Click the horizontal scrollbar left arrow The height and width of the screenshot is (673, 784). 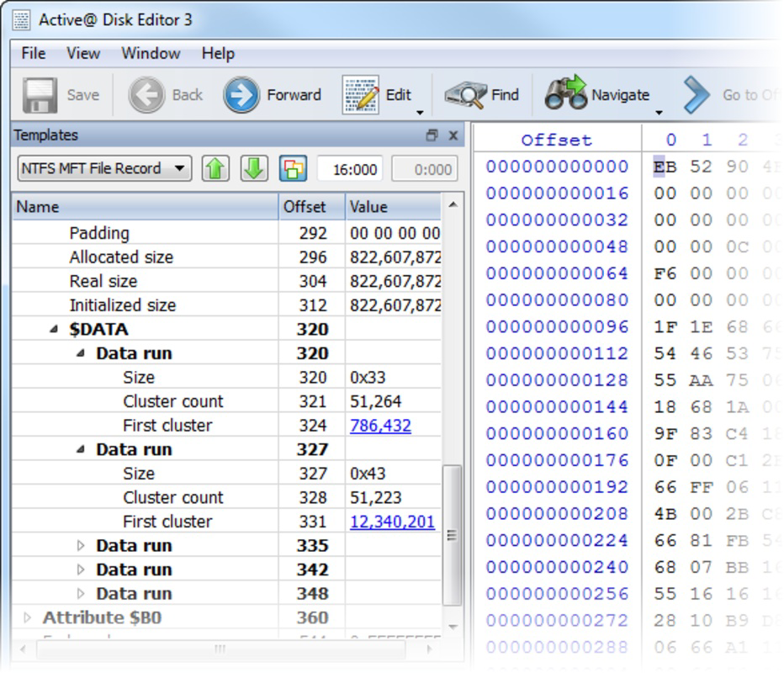pyautogui.click(x=23, y=649)
